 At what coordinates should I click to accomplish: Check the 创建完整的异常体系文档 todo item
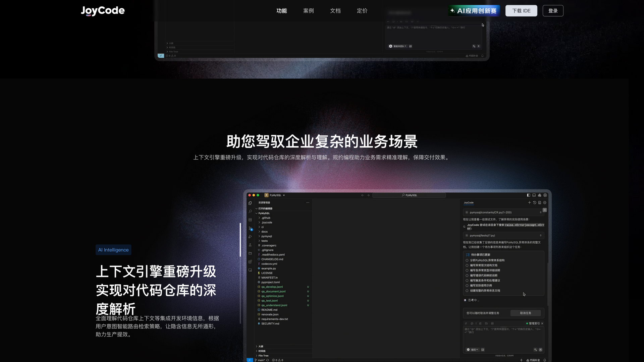[x=467, y=291]
